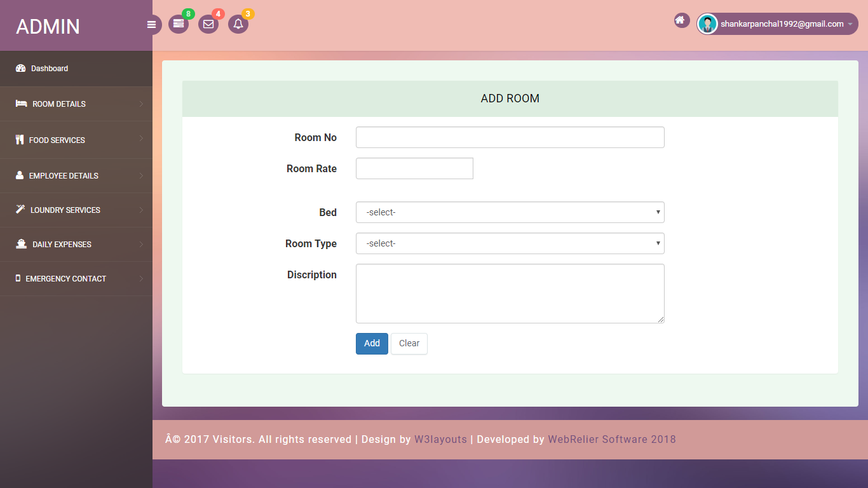Click the user avatar picture
The height and width of the screenshot is (488, 868).
tap(707, 24)
